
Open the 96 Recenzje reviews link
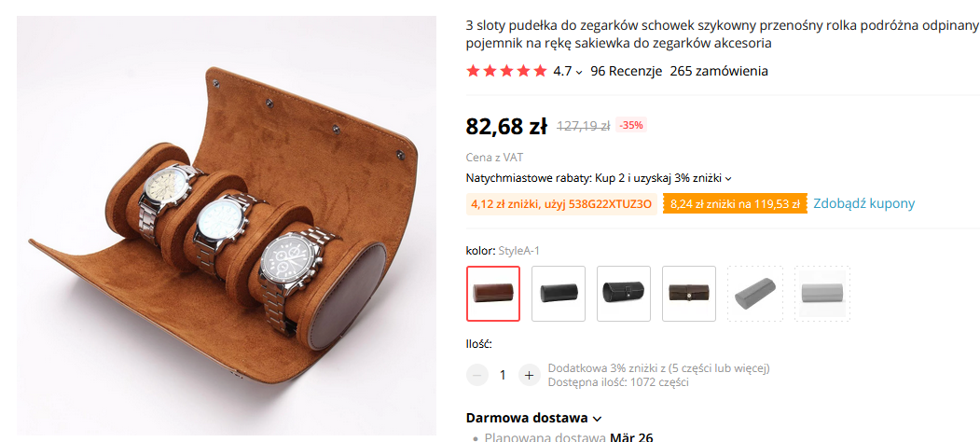pyautogui.click(x=626, y=71)
